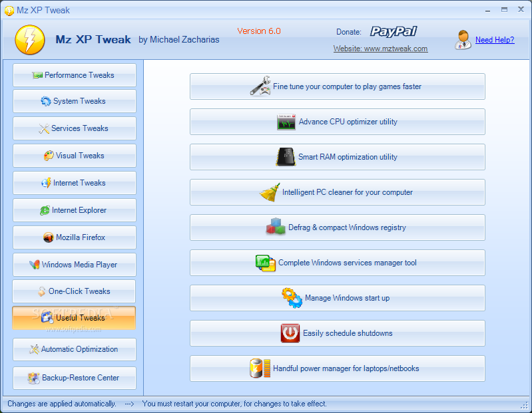Open Complete Windows services manager tool
532x413 pixels.
pyautogui.click(x=338, y=263)
